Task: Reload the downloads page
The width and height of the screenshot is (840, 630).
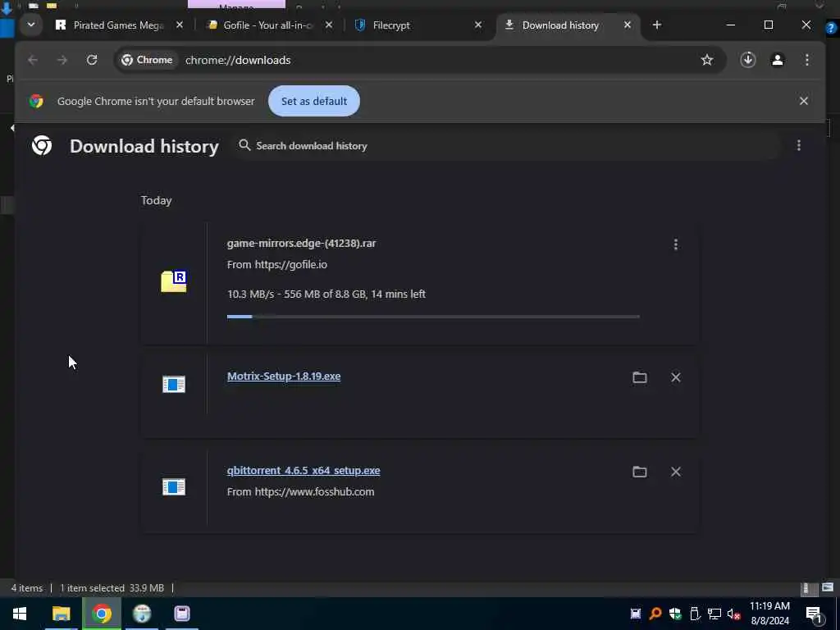Action: pyautogui.click(x=92, y=60)
